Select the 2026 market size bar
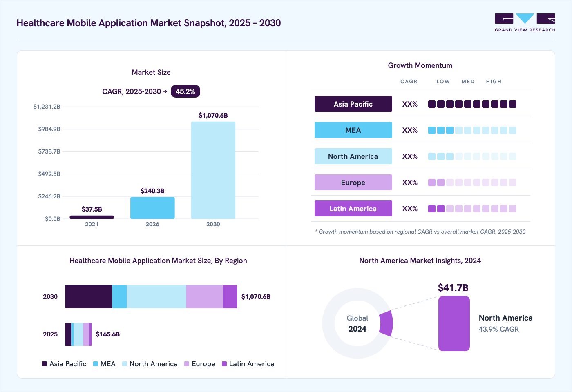This screenshot has height=392, width=572. pyautogui.click(x=152, y=208)
